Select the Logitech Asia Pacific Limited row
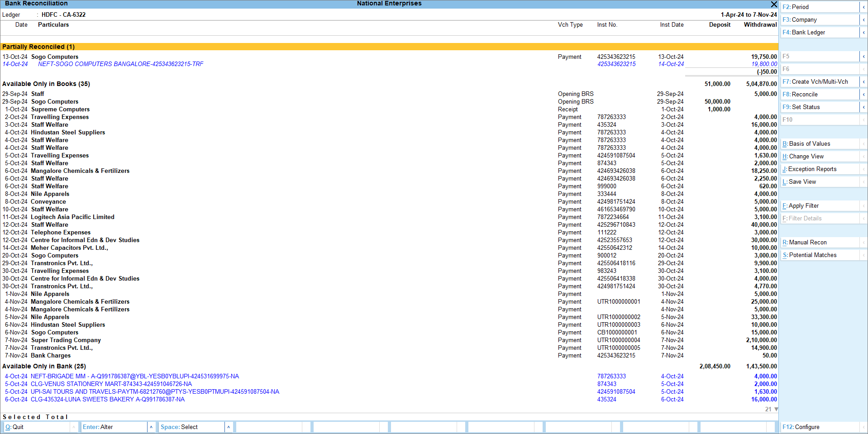This screenshot has height=434, width=868. 389,217
